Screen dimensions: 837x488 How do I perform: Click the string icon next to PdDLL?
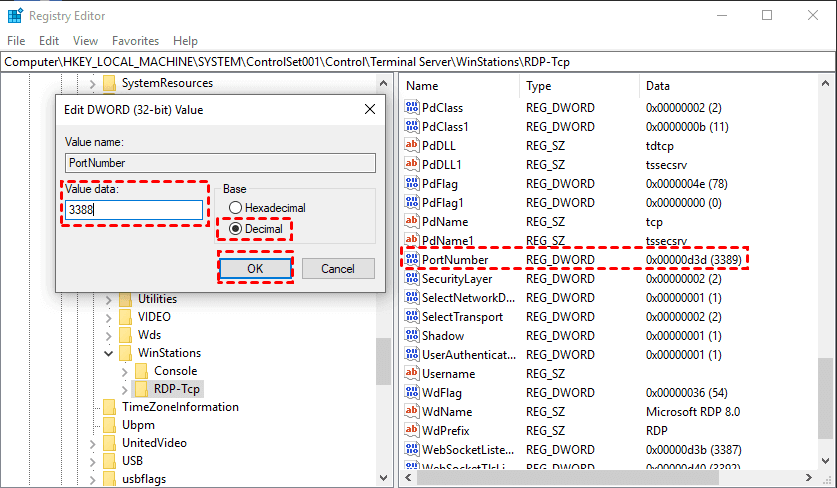412,145
